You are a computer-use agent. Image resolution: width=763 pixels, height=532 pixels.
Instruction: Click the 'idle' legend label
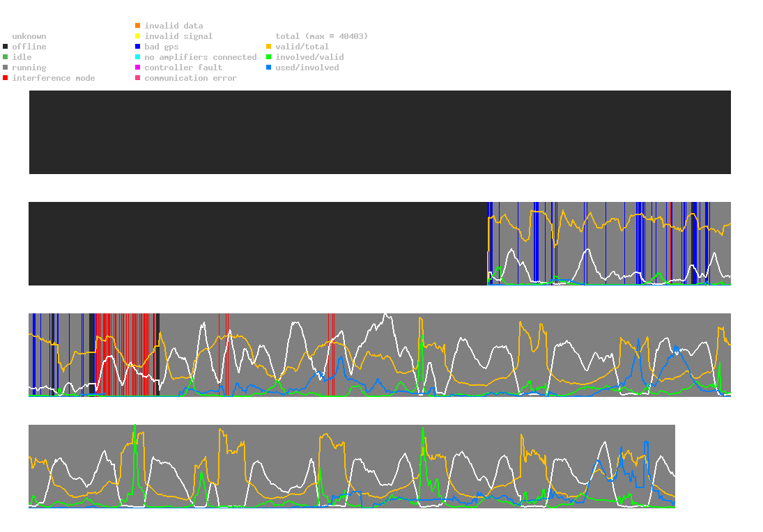point(22,57)
